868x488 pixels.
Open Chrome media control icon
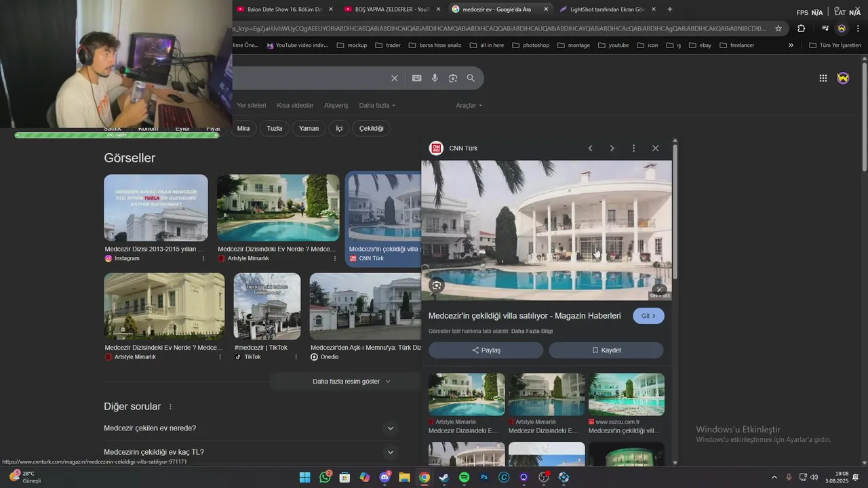point(825,28)
